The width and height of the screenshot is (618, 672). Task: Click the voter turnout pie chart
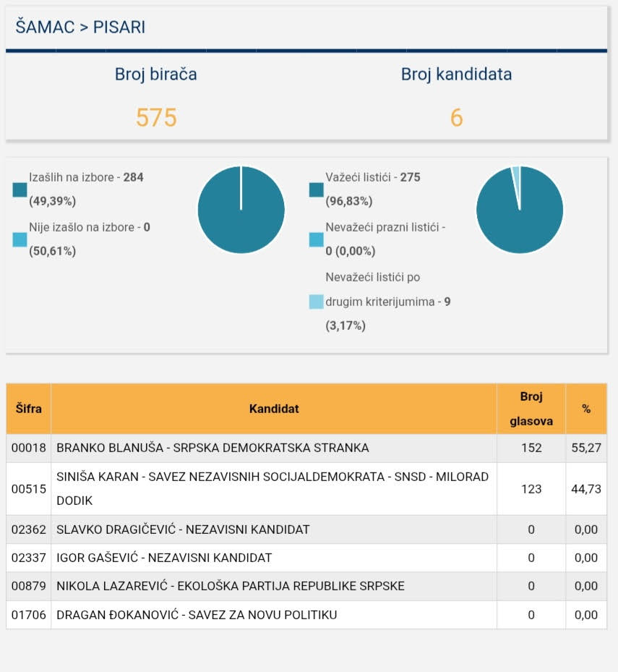[241, 210]
